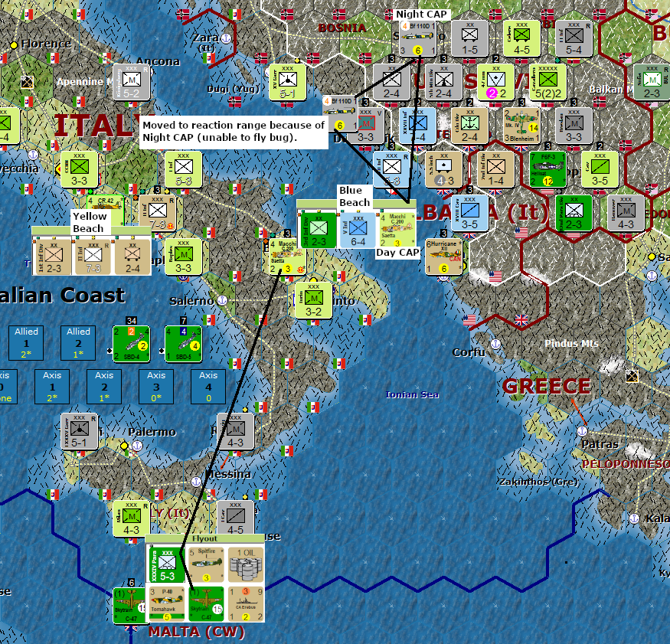Pick the green 2-3 division in Blue Beach
Screen dimensions: 670x644
[x=319, y=230]
